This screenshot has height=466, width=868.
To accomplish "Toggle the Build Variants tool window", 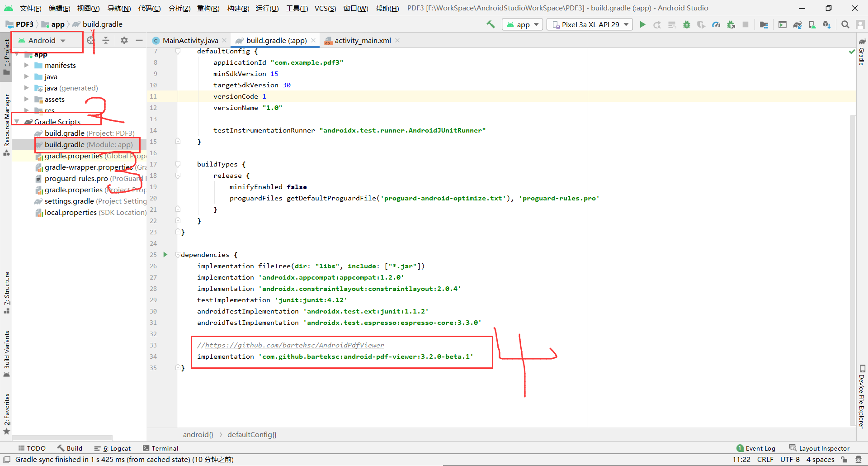I will click(x=6, y=353).
